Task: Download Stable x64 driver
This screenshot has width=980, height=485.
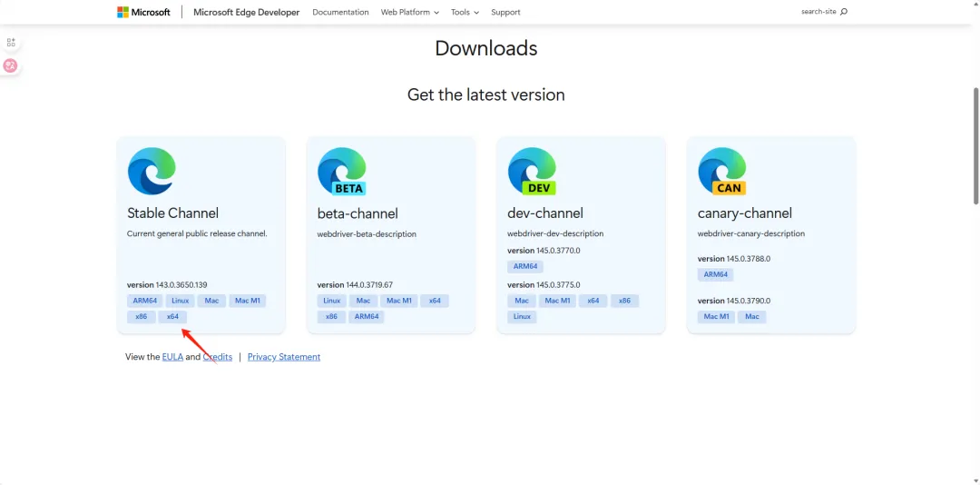Action: coord(172,317)
